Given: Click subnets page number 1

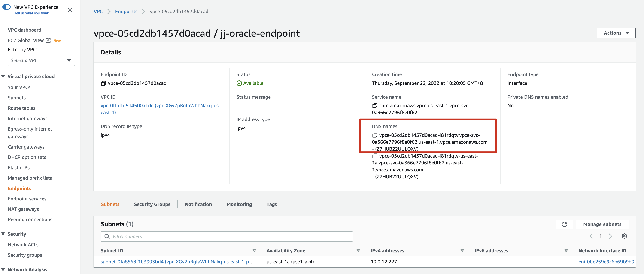Looking at the screenshot, I should pos(601,236).
